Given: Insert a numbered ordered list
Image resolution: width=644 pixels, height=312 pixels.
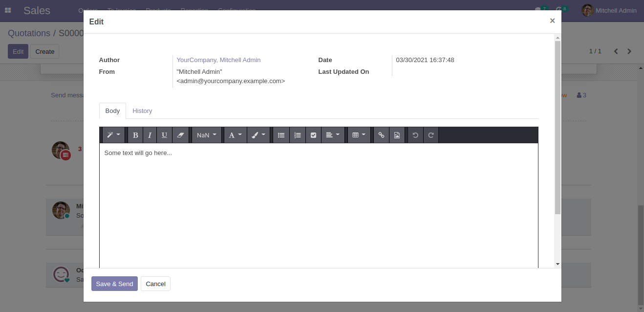Looking at the screenshot, I should (x=298, y=135).
